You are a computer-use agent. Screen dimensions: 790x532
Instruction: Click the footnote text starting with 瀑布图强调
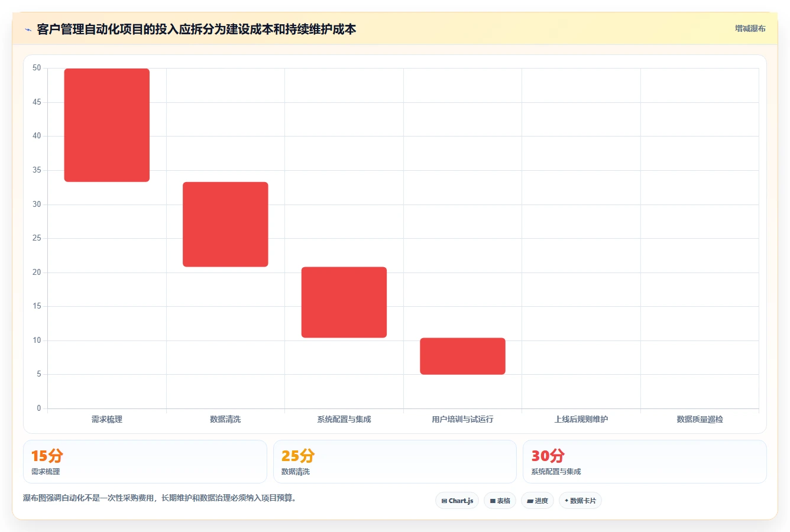click(160, 498)
